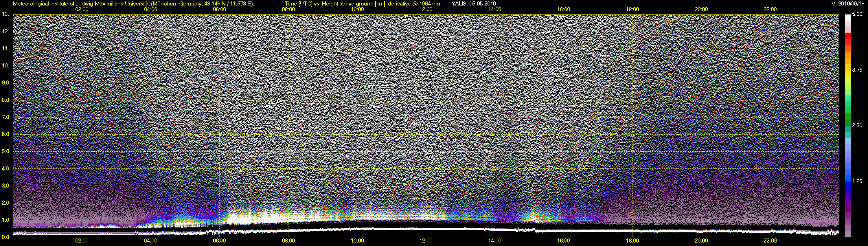
Task: Click the 14:00 label on the top time axis
Action: tap(495, 10)
